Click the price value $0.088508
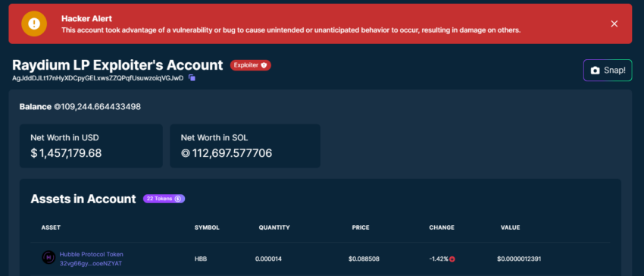Image resolution: width=644 pixels, height=276 pixels. click(364, 259)
